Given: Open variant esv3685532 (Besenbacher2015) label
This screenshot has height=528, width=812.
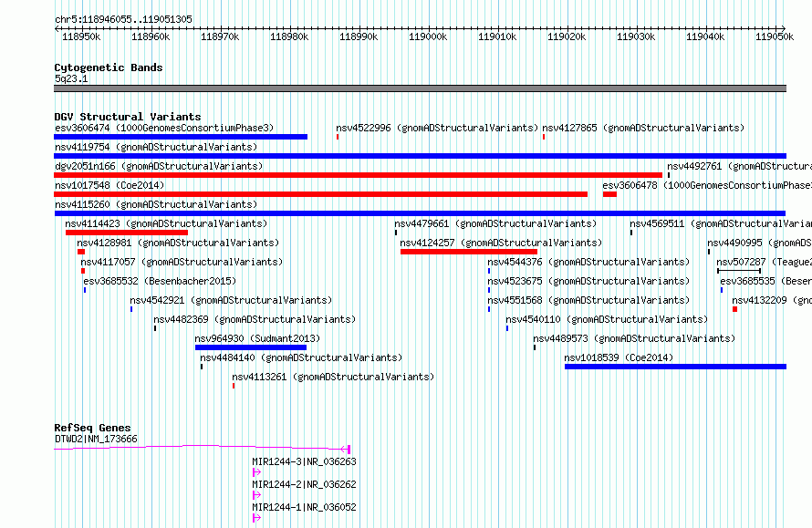Looking at the screenshot, I should [x=160, y=281].
